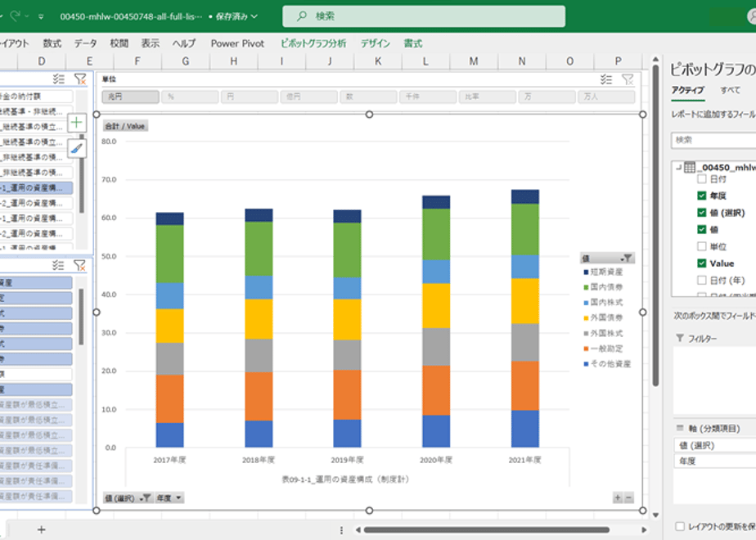Switch to the すべて tab in field pane
The width and height of the screenshot is (756, 540).
click(730, 90)
